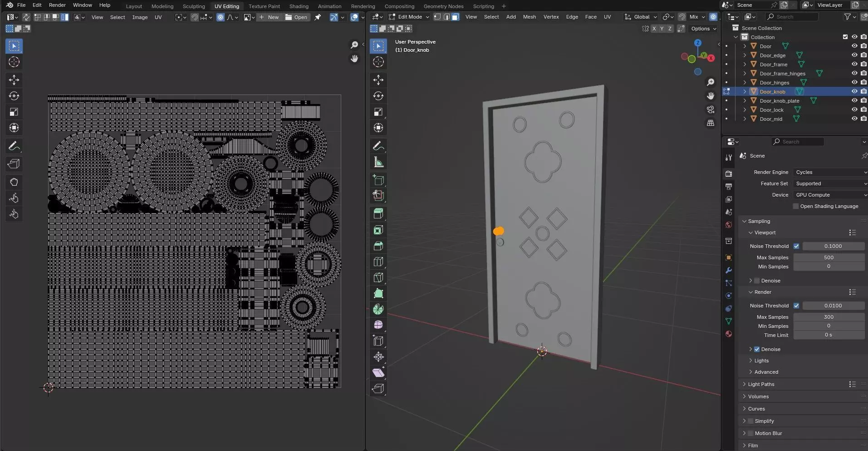Select the Annotate tool in UV editor
Screen dimensions: 868x451
14,146
